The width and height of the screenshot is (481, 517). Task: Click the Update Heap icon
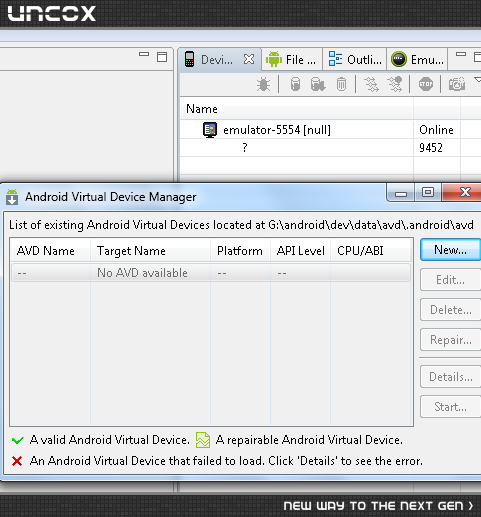tap(295, 84)
